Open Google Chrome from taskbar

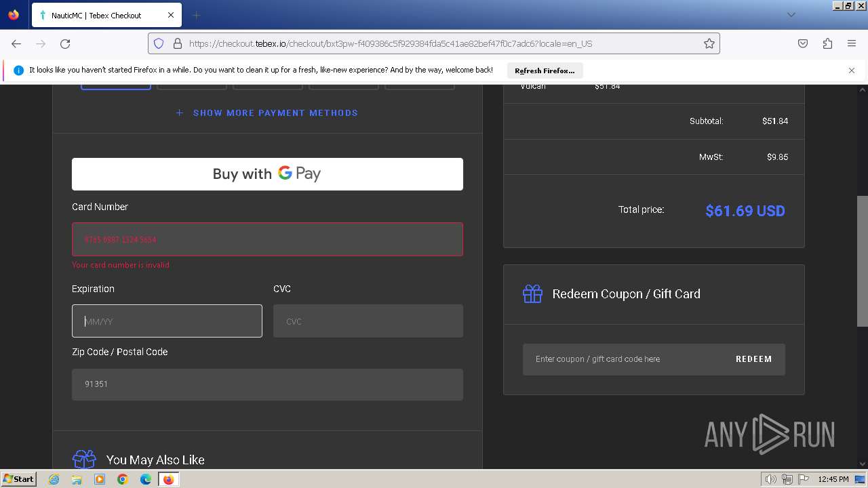(123, 479)
